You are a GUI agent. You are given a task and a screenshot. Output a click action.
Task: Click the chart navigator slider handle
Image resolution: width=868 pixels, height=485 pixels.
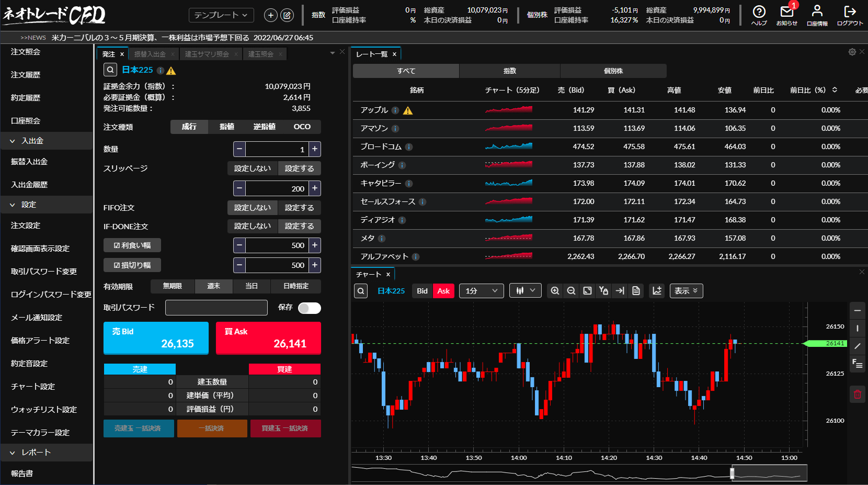(x=732, y=473)
